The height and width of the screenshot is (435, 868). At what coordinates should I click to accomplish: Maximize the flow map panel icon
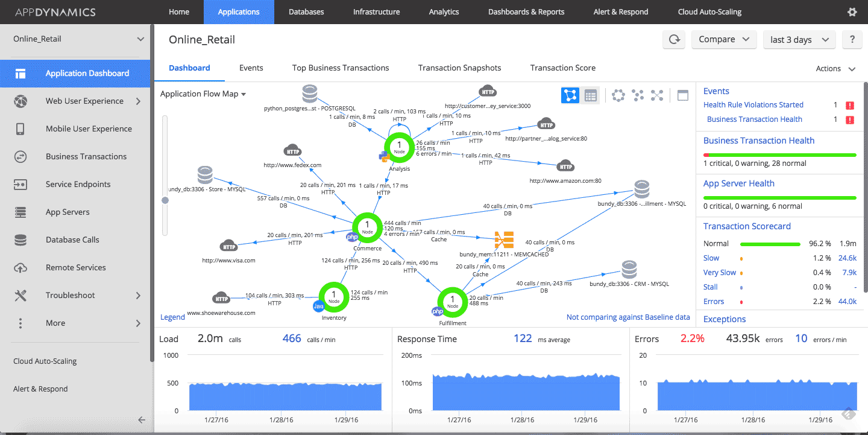[x=683, y=95]
